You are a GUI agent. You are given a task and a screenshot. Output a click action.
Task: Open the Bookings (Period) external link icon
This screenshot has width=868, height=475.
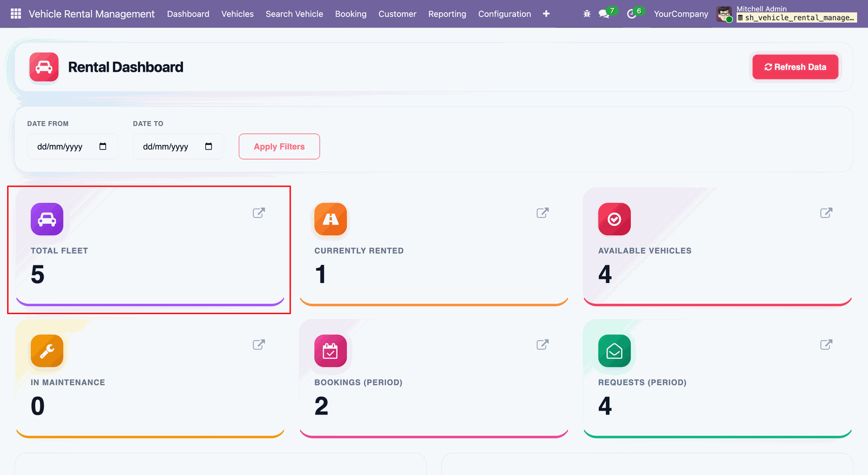coord(542,344)
